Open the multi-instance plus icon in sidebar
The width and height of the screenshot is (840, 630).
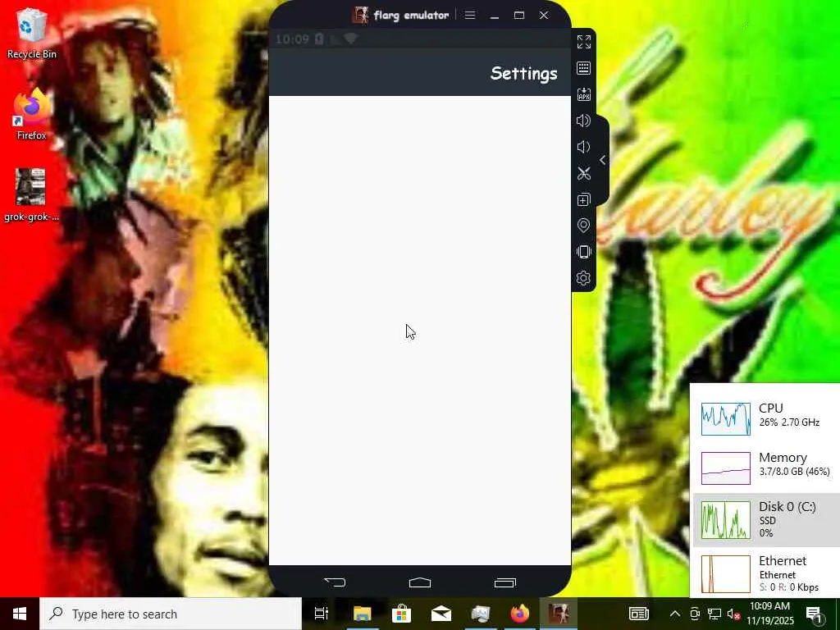point(583,199)
